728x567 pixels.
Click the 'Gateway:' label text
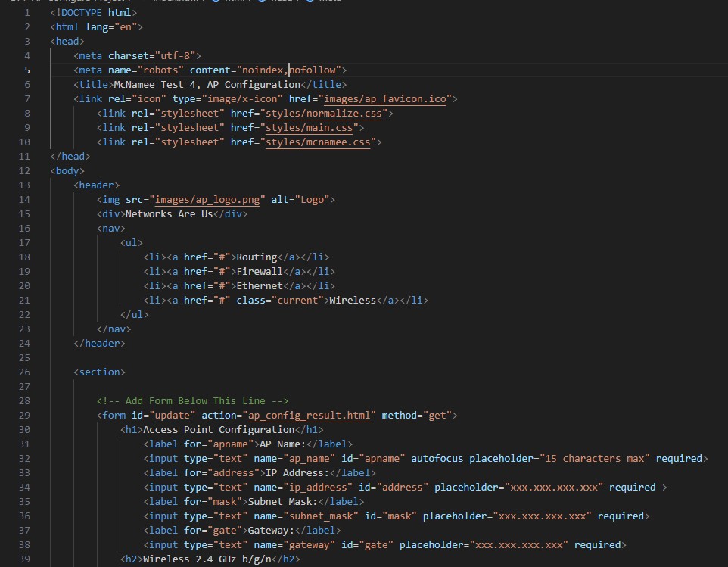point(271,531)
